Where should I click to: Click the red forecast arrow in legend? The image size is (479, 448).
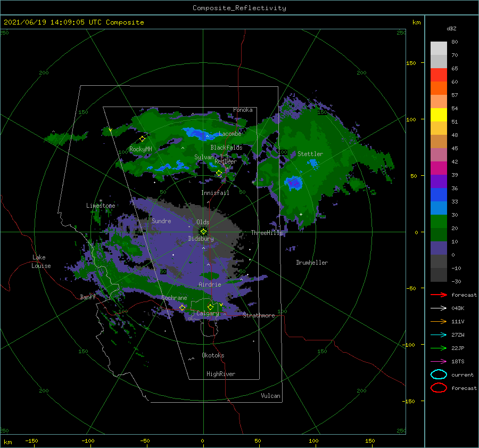pyautogui.click(x=439, y=295)
